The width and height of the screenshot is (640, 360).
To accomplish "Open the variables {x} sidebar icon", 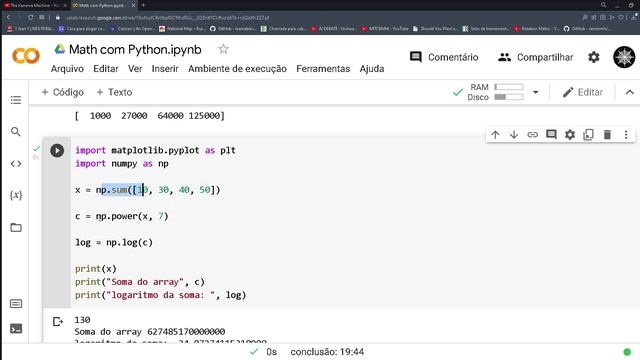I will click(16, 195).
